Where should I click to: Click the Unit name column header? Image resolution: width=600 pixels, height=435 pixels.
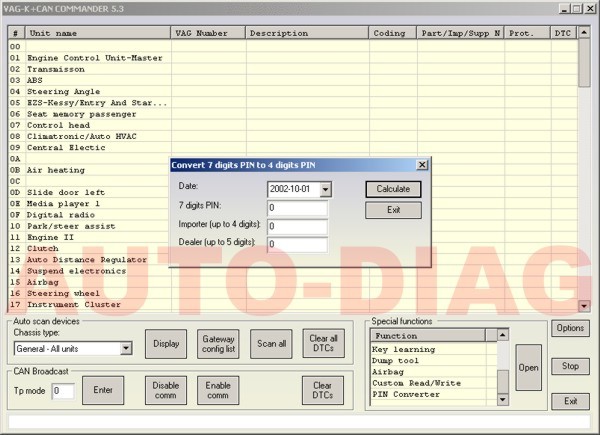point(98,33)
